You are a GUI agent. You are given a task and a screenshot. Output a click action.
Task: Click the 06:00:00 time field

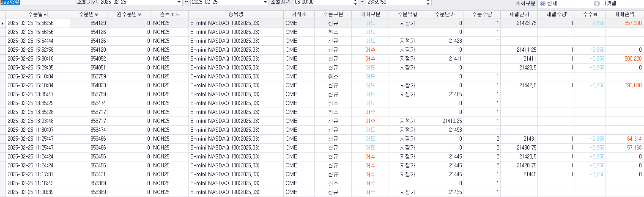[x=323, y=2]
